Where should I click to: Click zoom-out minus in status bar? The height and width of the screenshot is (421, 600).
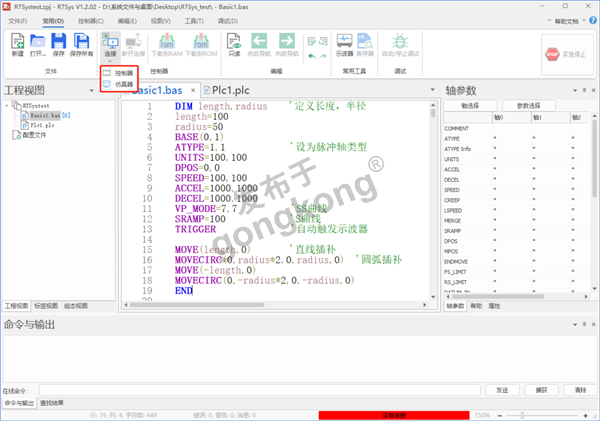tap(500, 415)
